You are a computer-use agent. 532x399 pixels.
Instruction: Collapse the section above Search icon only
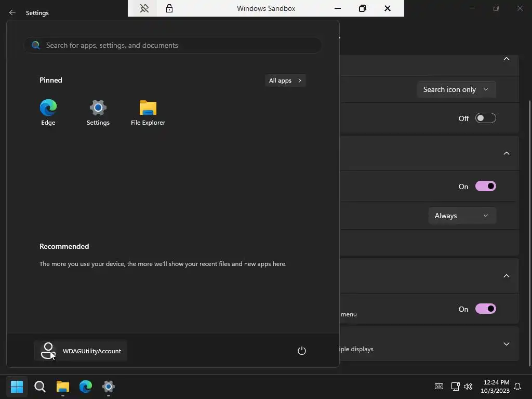[506, 59]
